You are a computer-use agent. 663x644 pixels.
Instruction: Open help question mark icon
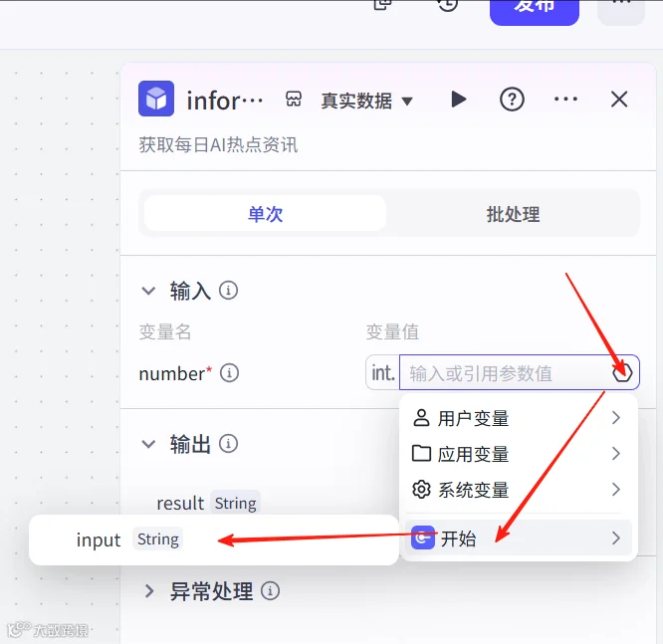pyautogui.click(x=512, y=100)
